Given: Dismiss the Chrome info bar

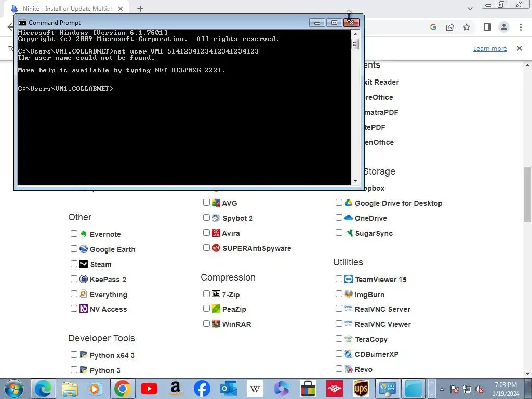Looking at the screenshot, I should click(520, 48).
